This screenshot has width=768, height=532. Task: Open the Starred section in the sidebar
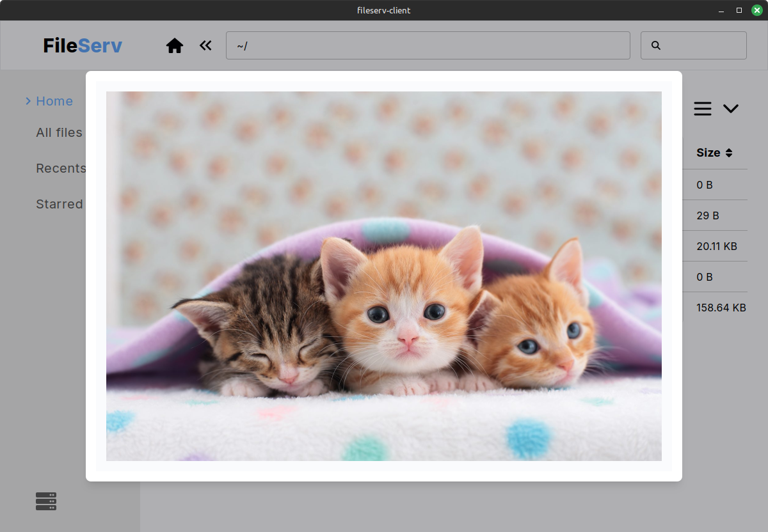[x=60, y=204]
